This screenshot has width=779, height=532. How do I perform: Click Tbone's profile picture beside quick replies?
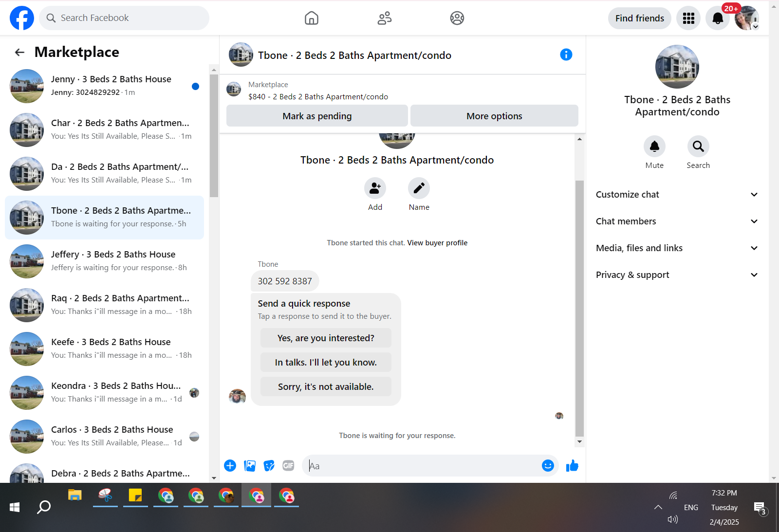pyautogui.click(x=237, y=397)
